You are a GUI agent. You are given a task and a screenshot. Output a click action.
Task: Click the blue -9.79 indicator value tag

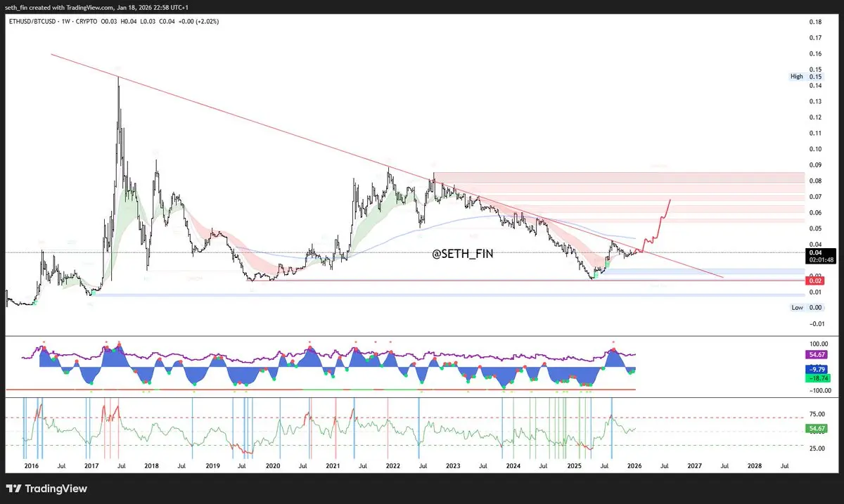pos(818,369)
